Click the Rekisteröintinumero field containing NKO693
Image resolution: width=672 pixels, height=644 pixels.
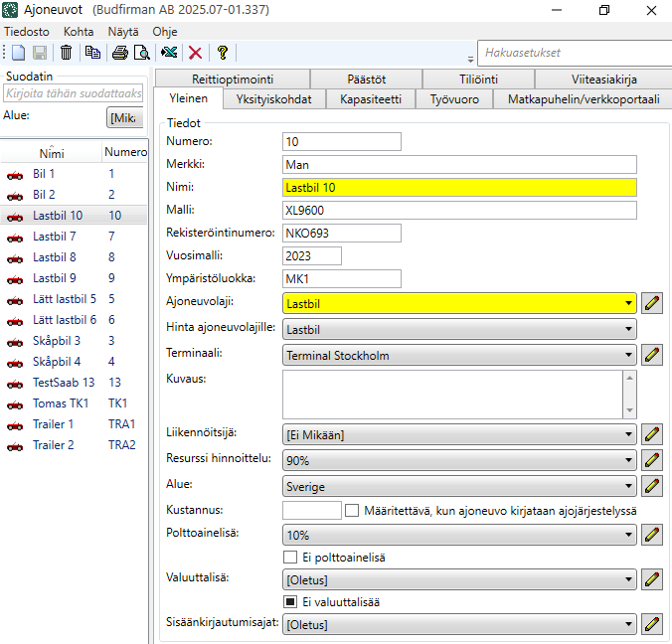click(341, 233)
